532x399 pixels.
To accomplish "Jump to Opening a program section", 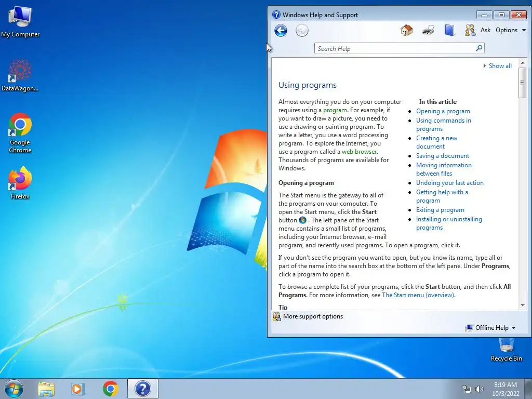I will [443, 111].
